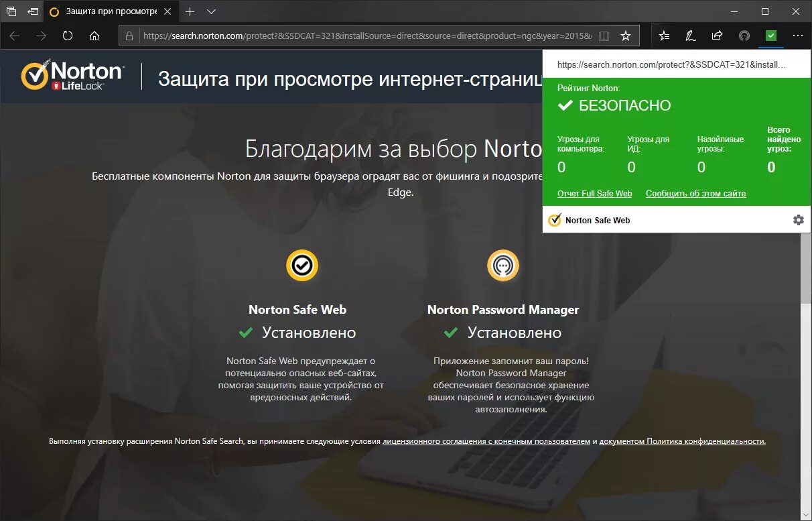
Task: Open Norton Safe Web settings gear
Action: (798, 220)
